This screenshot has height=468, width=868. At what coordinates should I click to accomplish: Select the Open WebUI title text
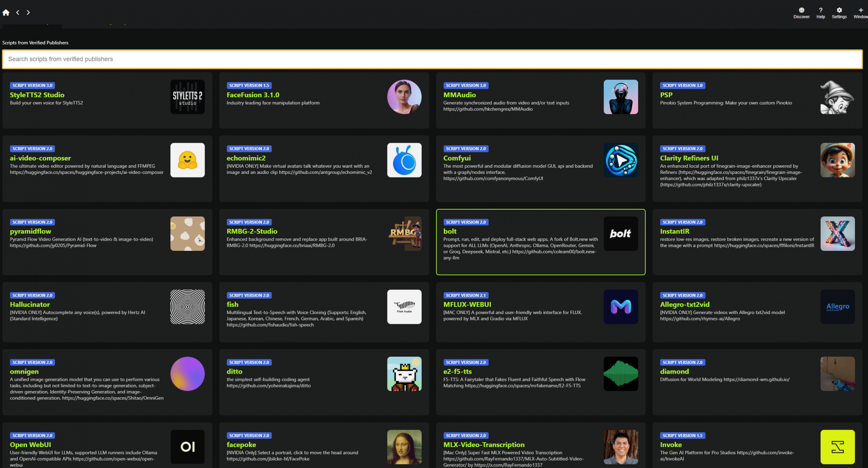30,445
